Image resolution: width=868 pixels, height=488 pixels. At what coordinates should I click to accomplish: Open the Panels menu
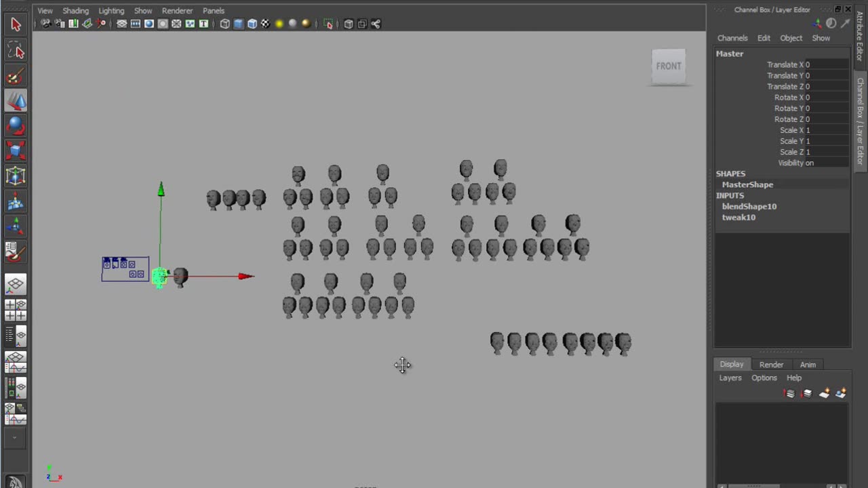click(x=214, y=11)
